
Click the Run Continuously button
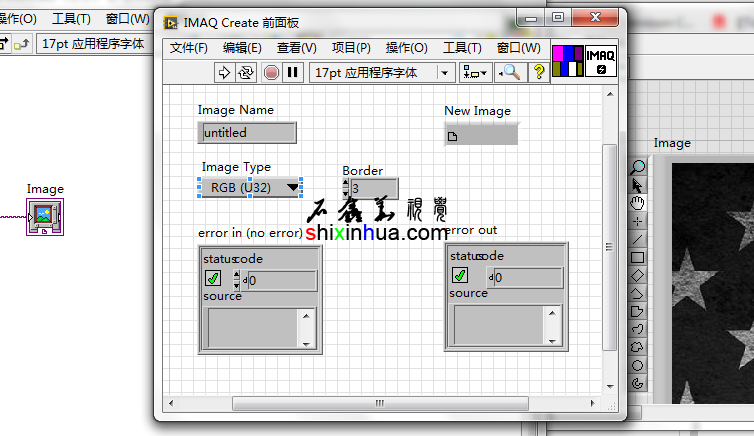pyautogui.click(x=246, y=72)
